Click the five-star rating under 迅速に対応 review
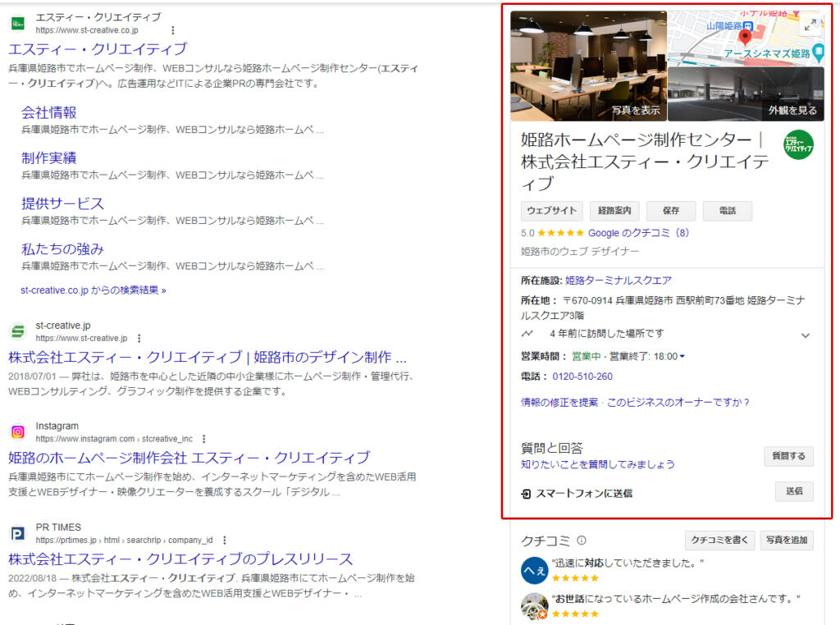Image resolution: width=840 pixels, height=625 pixels. coord(575,578)
